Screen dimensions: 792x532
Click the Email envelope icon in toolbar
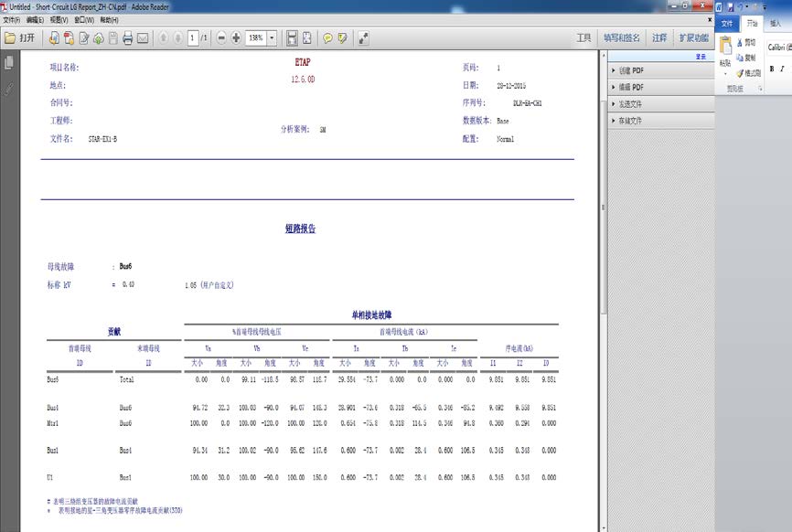click(x=143, y=38)
